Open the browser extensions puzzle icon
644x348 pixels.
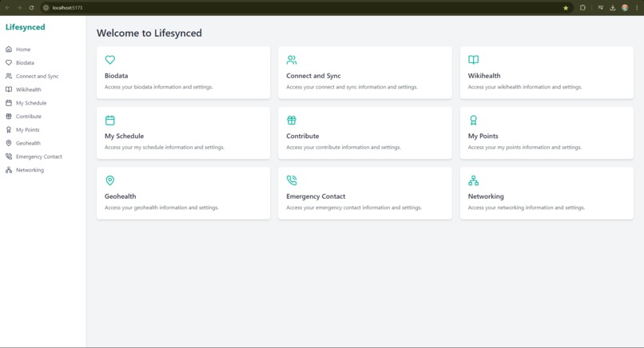click(582, 7)
